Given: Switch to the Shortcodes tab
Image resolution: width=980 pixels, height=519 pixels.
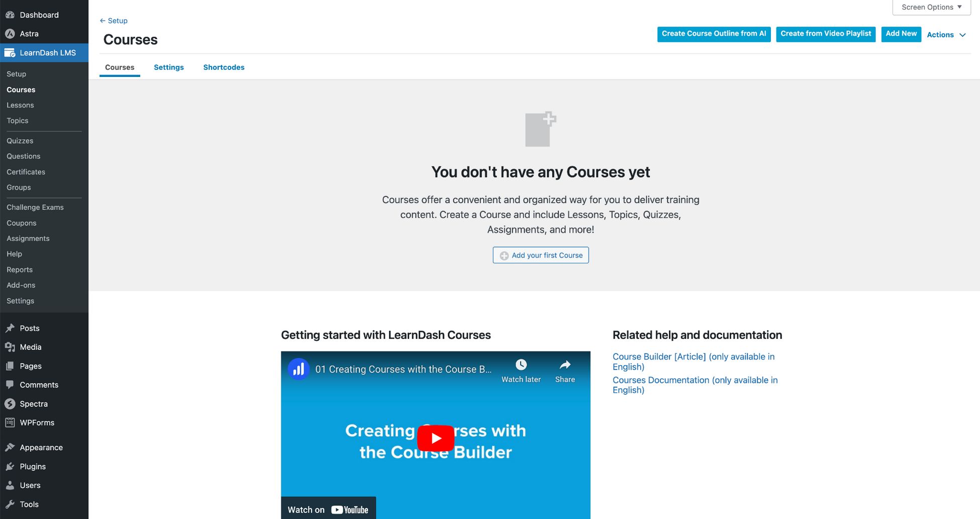Looking at the screenshot, I should pos(224,67).
